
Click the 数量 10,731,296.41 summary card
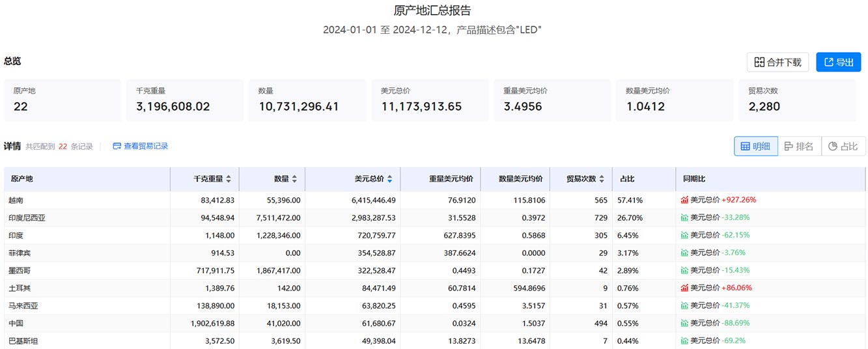point(307,100)
